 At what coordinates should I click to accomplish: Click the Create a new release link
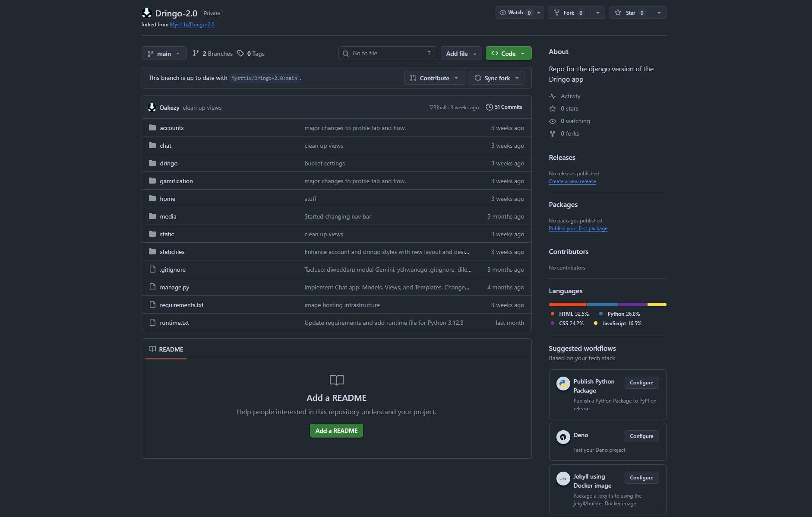coord(572,181)
